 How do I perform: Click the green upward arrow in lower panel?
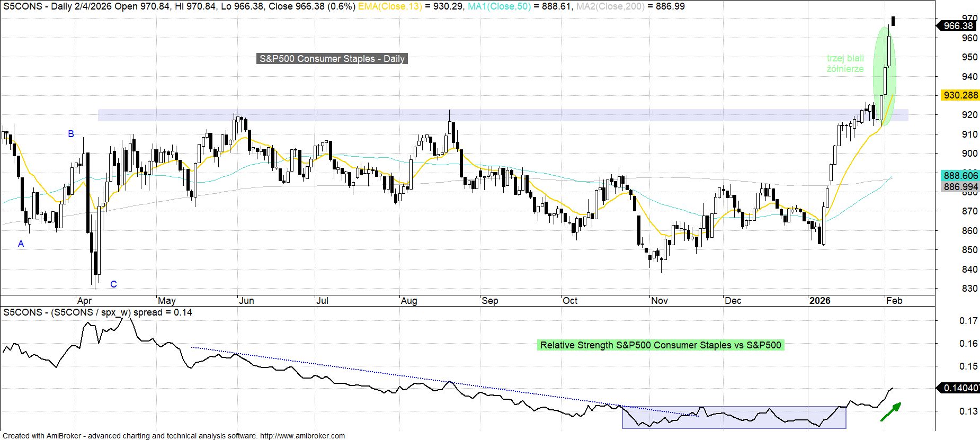tap(890, 412)
